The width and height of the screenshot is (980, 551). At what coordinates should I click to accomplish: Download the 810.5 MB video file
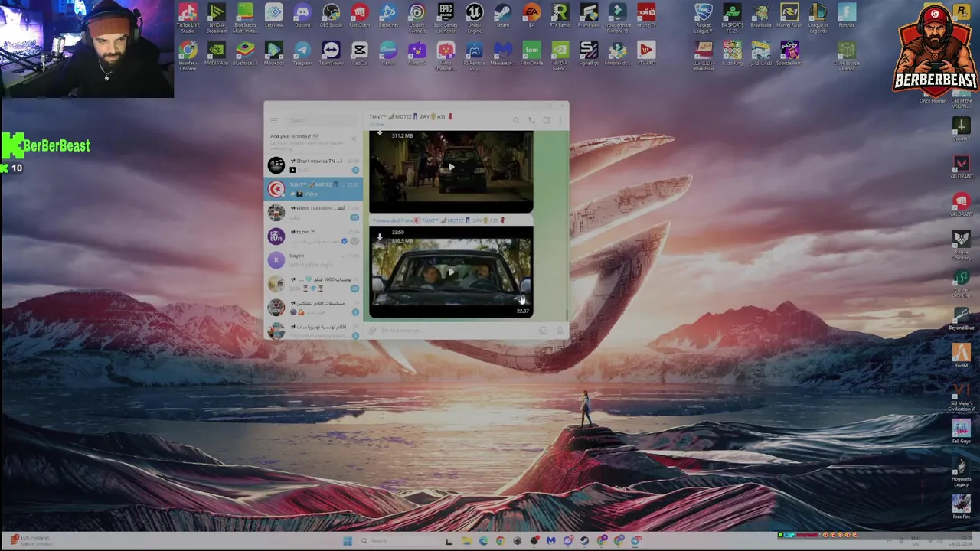[380, 237]
